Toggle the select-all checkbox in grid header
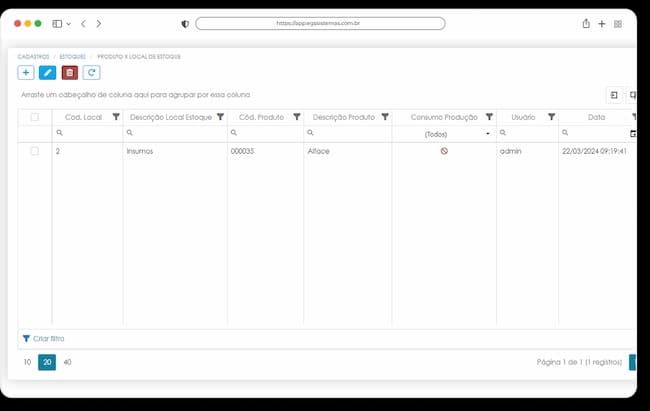 tap(35, 117)
